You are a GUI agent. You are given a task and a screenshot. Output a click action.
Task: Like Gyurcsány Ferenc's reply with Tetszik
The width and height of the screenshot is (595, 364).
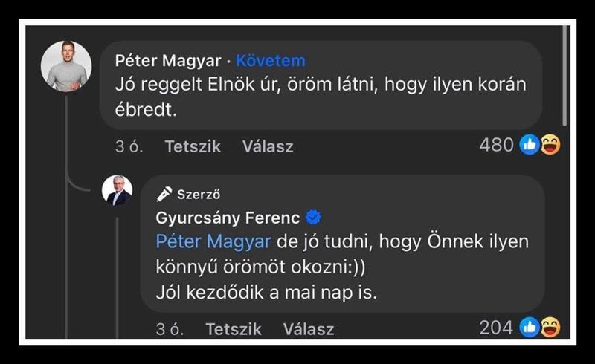234,328
